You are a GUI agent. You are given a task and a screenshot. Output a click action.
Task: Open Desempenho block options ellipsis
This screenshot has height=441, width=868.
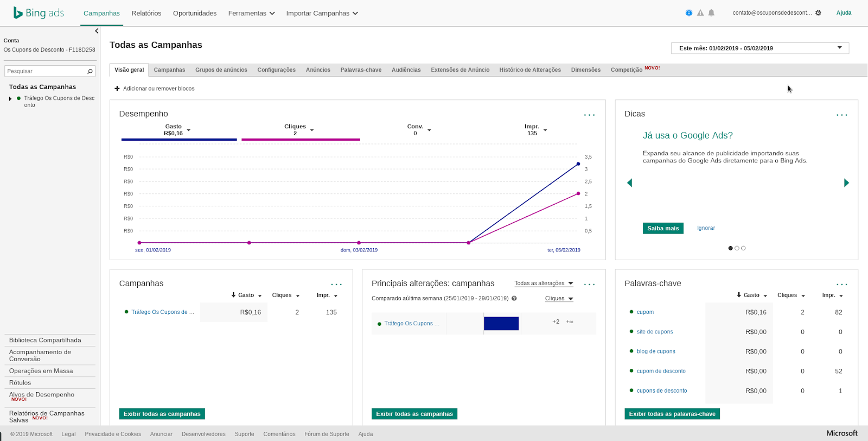(589, 115)
